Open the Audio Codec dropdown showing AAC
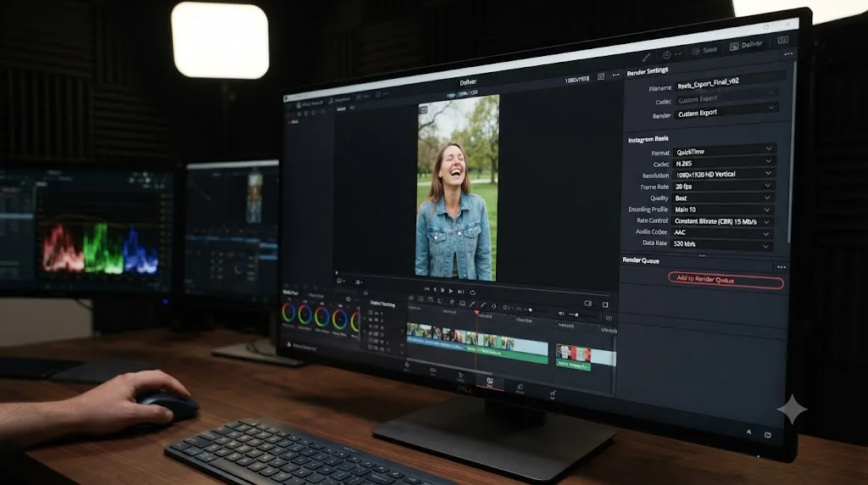 coord(721,232)
